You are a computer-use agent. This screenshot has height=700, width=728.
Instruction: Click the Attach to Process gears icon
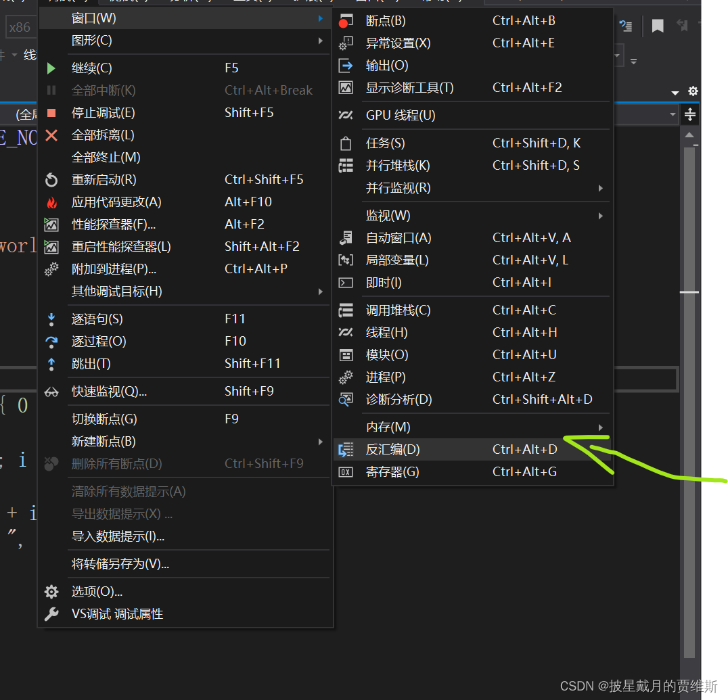pyautogui.click(x=51, y=269)
